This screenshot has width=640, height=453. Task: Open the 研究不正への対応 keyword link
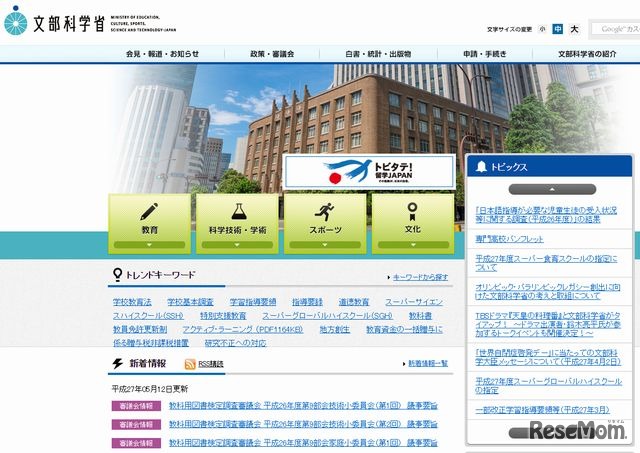tap(235, 343)
